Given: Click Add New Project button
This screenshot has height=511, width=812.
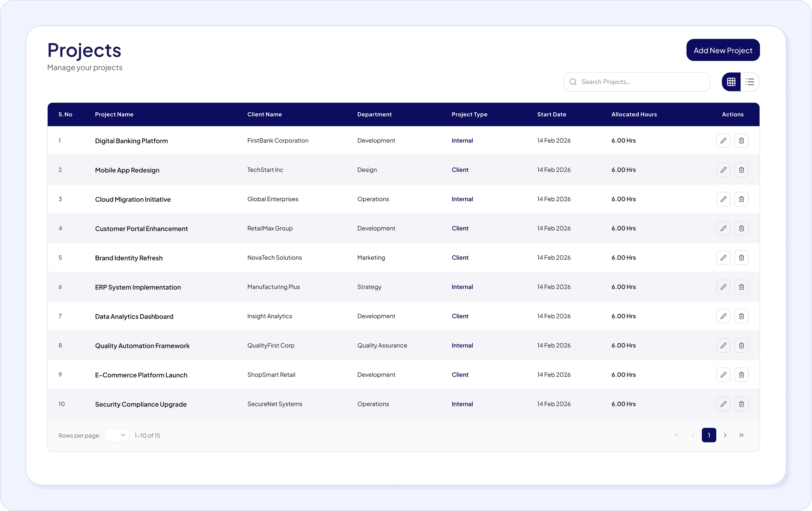Looking at the screenshot, I should point(723,50).
